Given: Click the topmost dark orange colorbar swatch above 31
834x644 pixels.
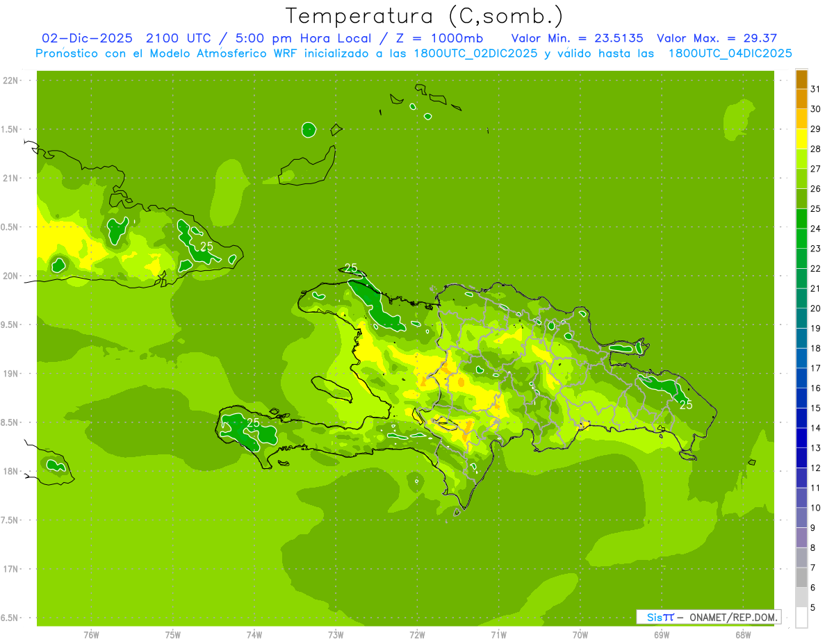Looking at the screenshot, I should (x=801, y=80).
